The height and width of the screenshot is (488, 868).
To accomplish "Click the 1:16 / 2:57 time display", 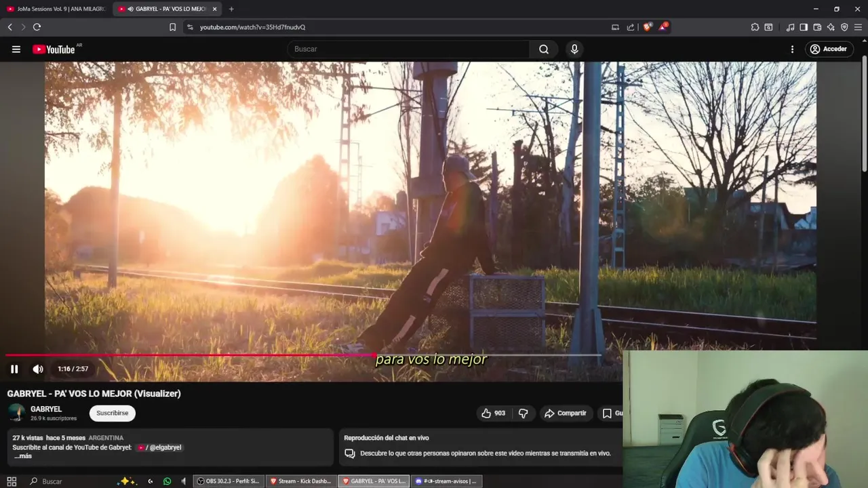I will point(73,369).
